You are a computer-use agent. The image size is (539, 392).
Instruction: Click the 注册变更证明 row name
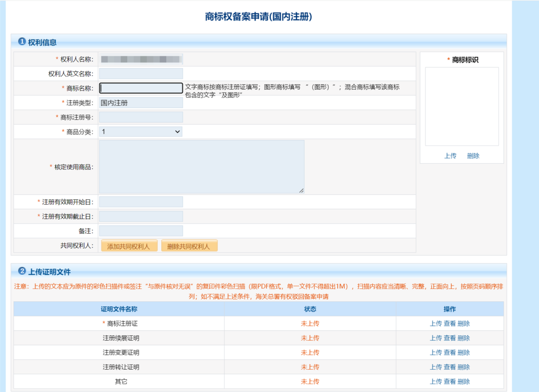pyautogui.click(x=121, y=352)
